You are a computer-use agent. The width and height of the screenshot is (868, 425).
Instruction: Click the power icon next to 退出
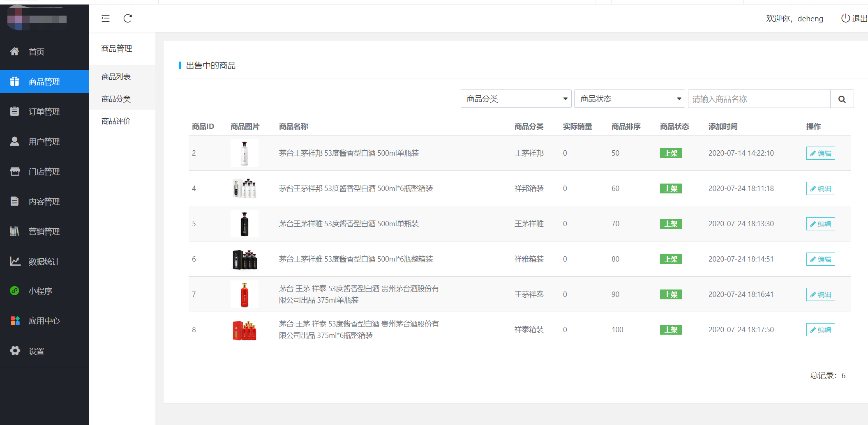click(845, 18)
